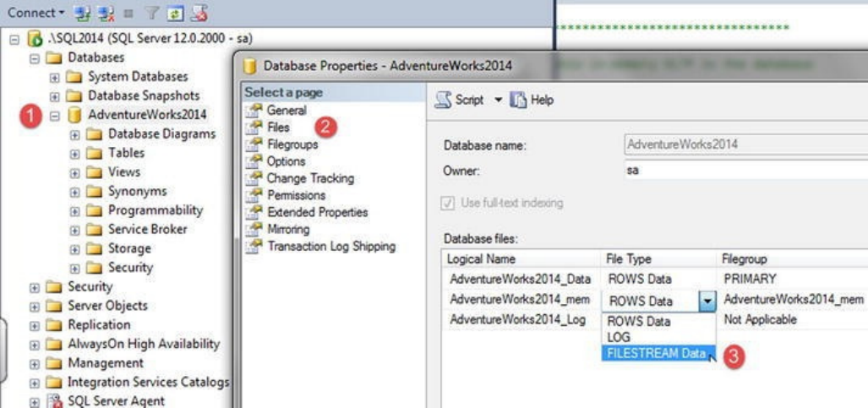Click the Database name field
Viewport: 868px width, 408px height.
coord(745,145)
